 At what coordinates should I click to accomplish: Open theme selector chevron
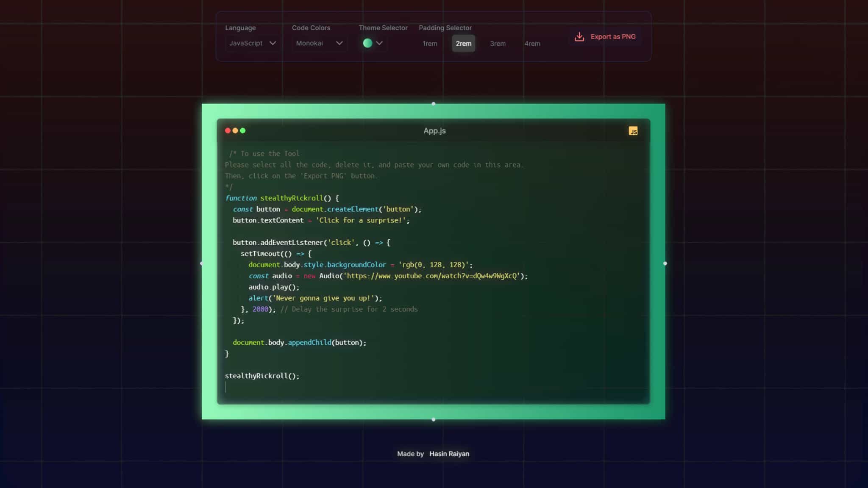[x=379, y=43]
